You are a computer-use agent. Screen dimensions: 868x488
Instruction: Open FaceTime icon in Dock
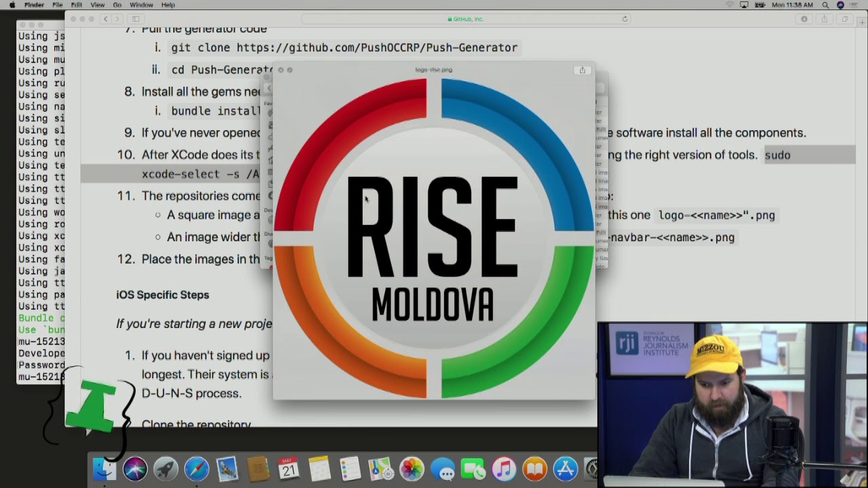473,469
